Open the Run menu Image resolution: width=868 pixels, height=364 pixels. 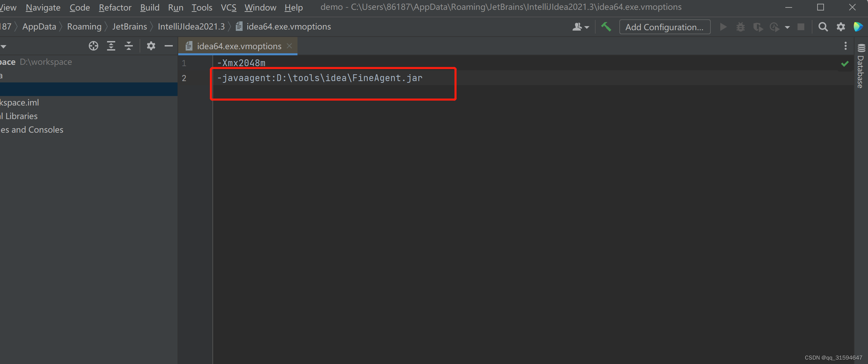click(x=175, y=7)
